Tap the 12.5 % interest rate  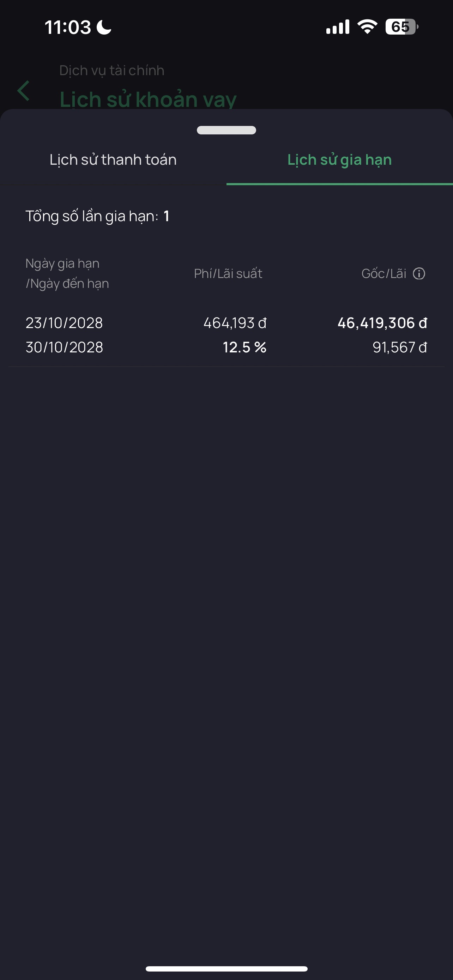click(x=244, y=347)
